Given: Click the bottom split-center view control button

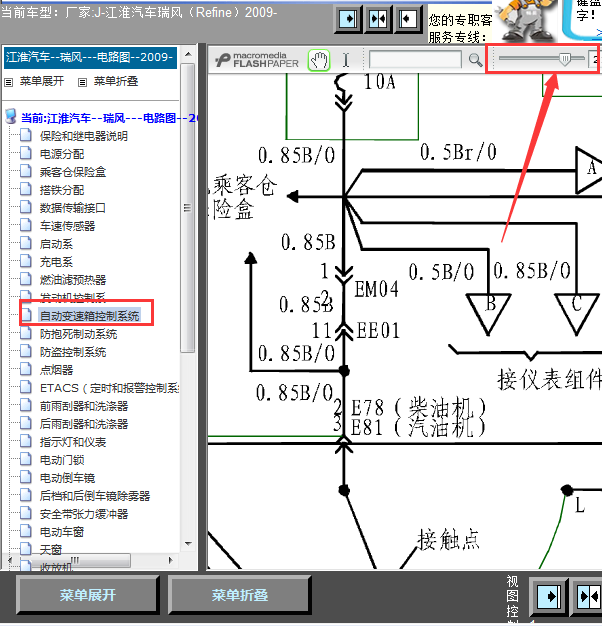Looking at the screenshot, I should pos(589,596).
